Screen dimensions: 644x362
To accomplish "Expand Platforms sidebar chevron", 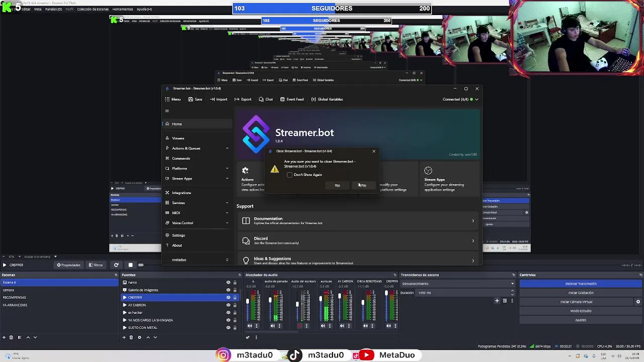I will coord(227,168).
